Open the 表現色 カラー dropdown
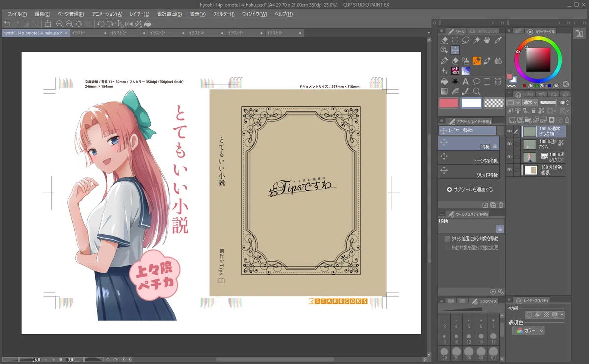The height and width of the screenshot is (364, 589). tap(528, 331)
